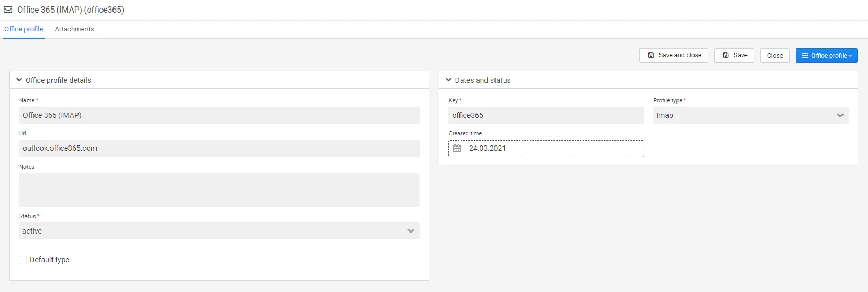Image resolution: width=868 pixels, height=292 pixels.
Task: Click the Created time date 24.03.2021
Action: pos(488,149)
